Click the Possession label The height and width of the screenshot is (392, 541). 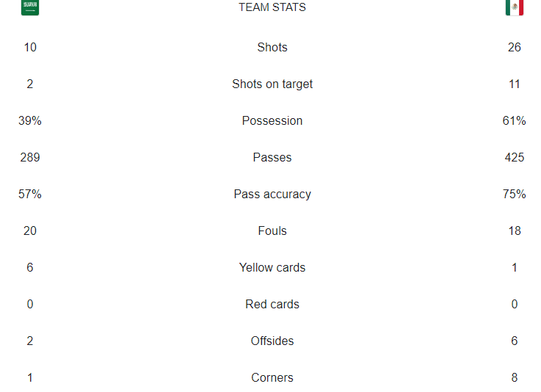click(272, 121)
